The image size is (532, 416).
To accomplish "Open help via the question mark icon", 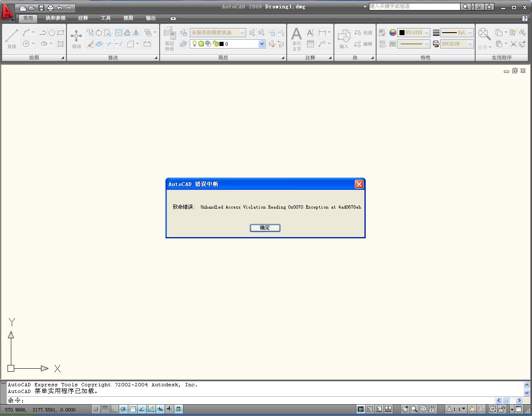I will click(x=525, y=18).
